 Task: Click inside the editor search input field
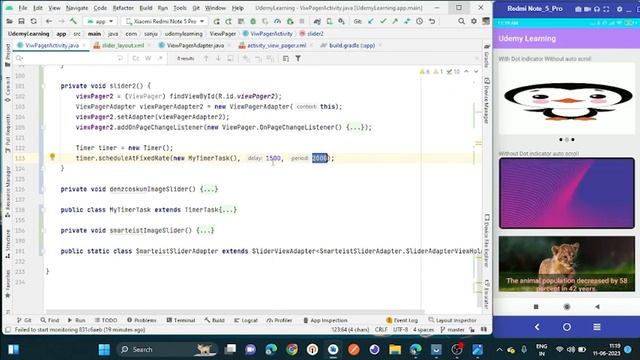click(x=69, y=58)
